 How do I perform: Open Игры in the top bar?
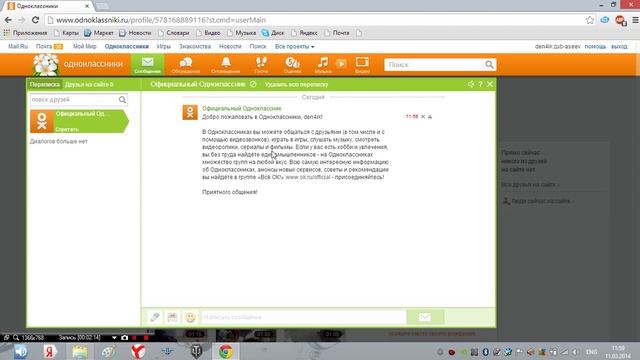point(164,47)
